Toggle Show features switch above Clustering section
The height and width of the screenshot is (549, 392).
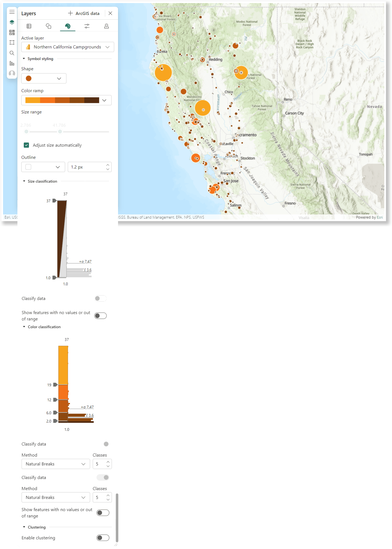point(103,513)
